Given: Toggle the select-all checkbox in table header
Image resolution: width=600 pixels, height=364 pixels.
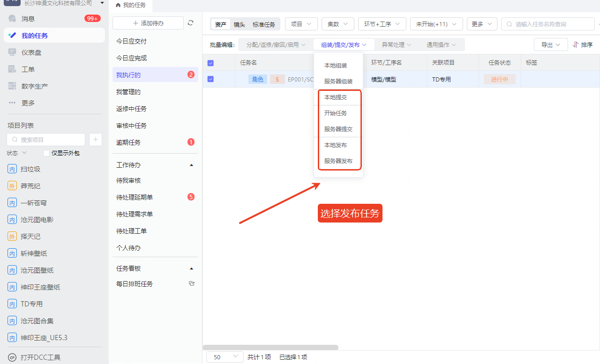Looking at the screenshot, I should pos(210,63).
